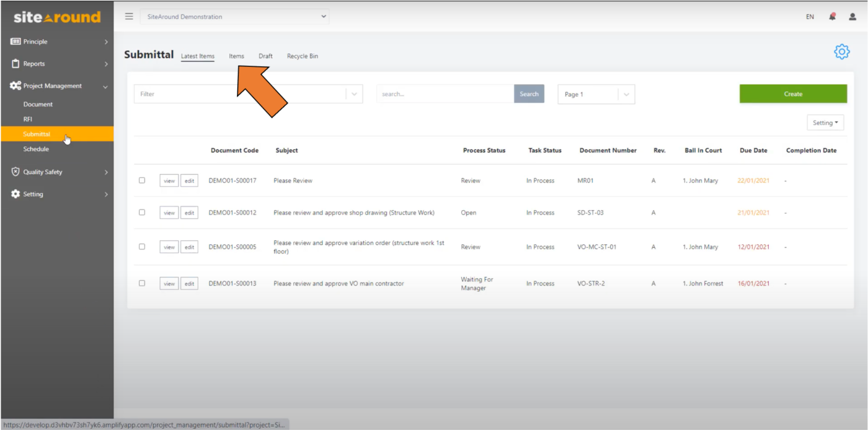Click view for DEMO01-S00017

coord(169,181)
